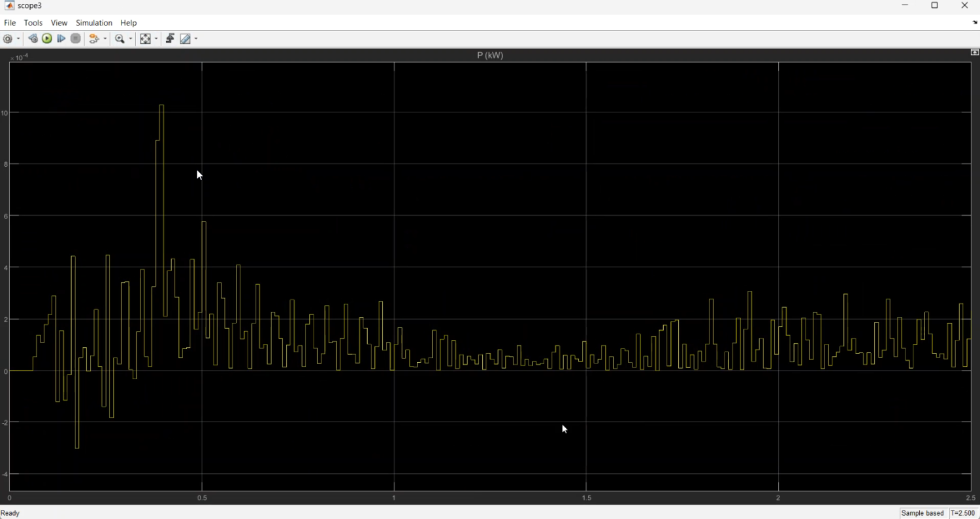This screenshot has width=980, height=519.
Task: Click the Step Back simulation button
Action: pos(33,39)
